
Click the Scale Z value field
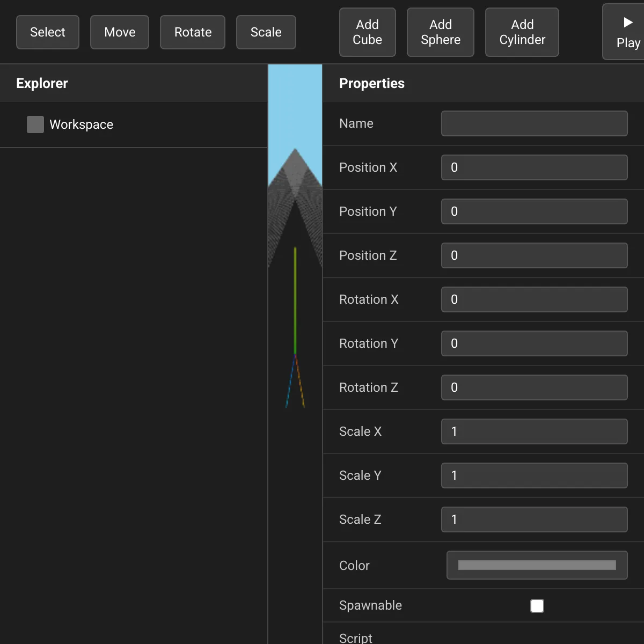point(534,519)
